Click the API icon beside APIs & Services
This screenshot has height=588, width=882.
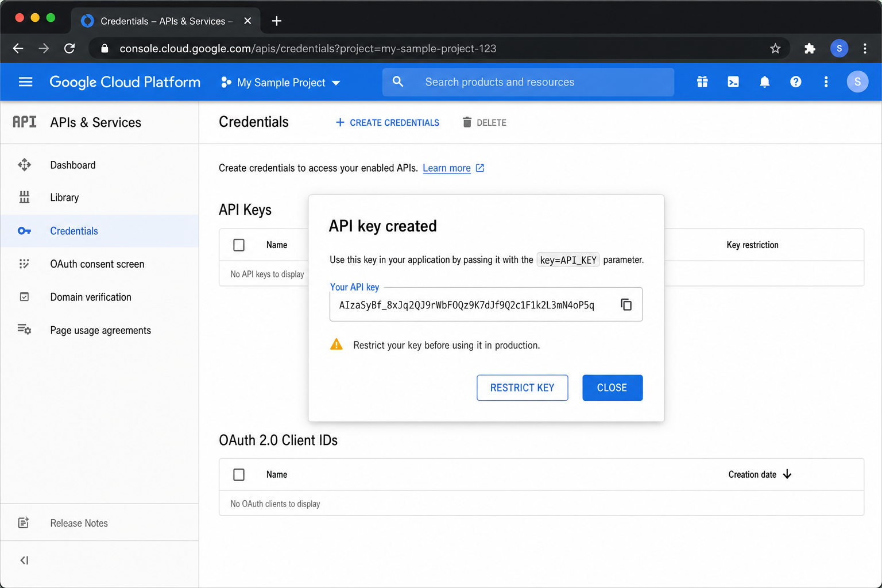25,122
